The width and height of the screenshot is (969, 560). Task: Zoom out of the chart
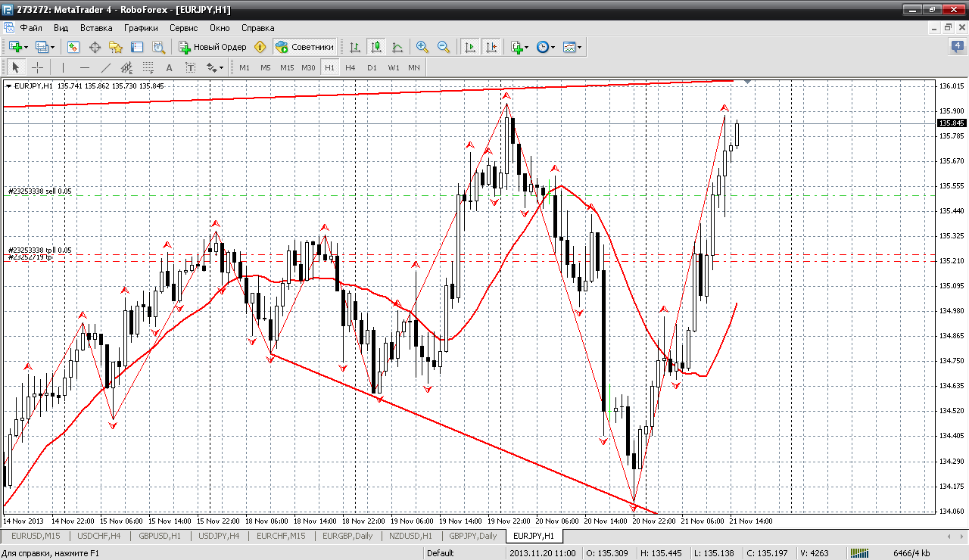[444, 47]
